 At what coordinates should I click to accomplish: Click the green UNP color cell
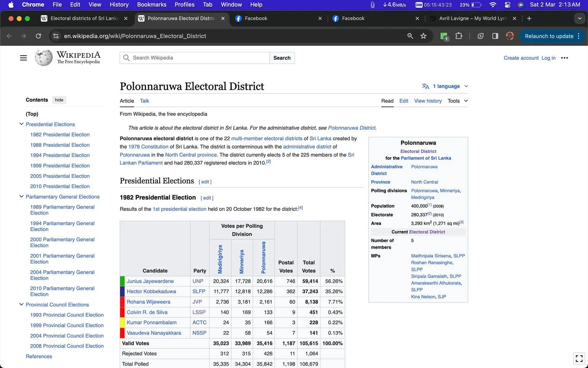(122, 281)
